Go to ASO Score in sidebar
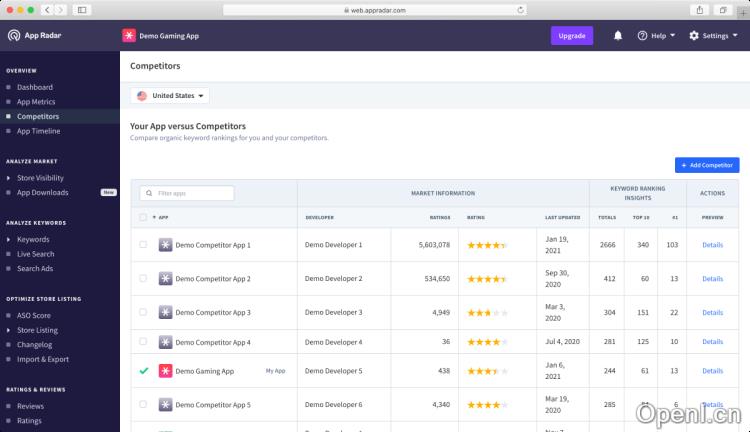 (x=33, y=316)
